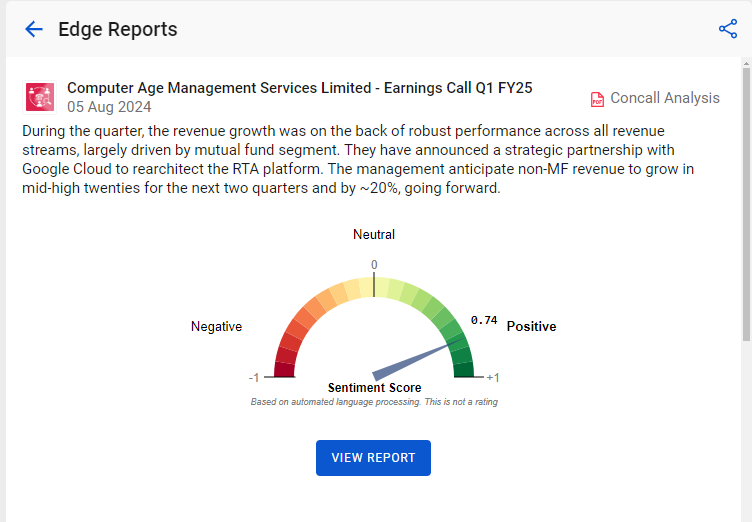752x522 pixels.
Task: Click the +1 scale label on gauge
Action: click(x=493, y=378)
